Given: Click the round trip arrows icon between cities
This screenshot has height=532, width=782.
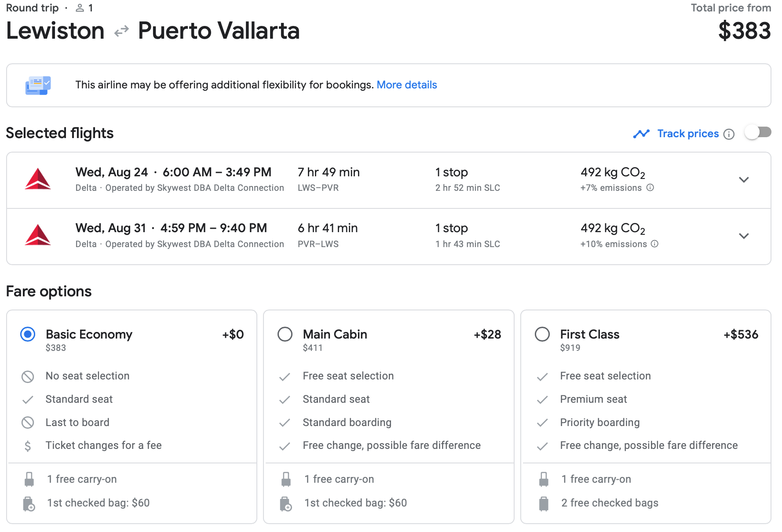Looking at the screenshot, I should pos(121,31).
